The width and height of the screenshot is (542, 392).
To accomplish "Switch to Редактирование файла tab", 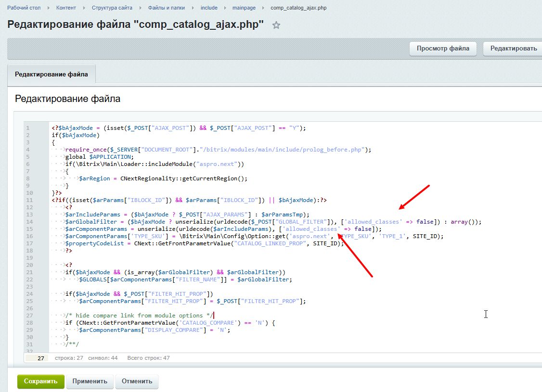I will click(52, 74).
